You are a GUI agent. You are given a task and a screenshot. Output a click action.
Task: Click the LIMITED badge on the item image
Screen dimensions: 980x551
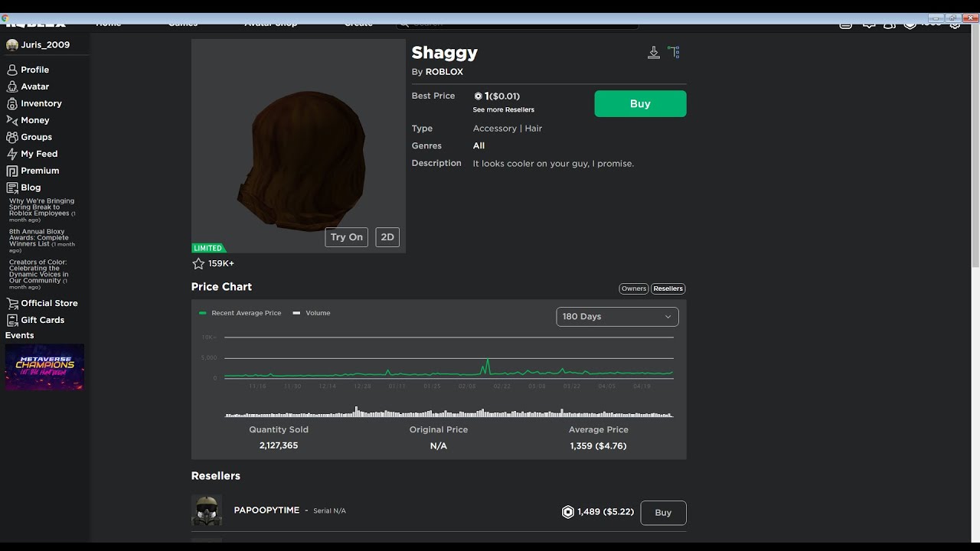(208, 248)
